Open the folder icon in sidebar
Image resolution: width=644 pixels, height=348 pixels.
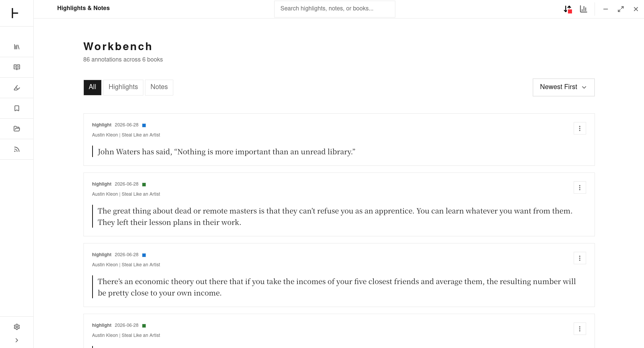click(16, 129)
